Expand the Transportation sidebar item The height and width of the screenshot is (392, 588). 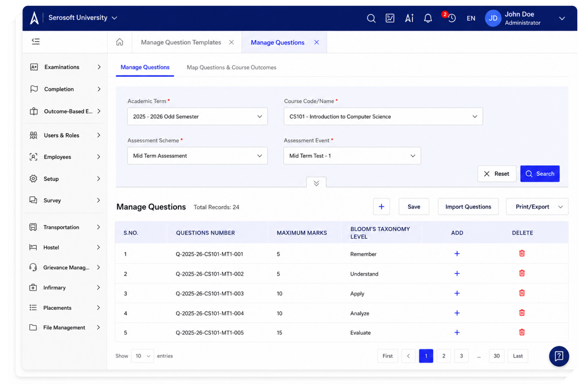click(x=66, y=227)
